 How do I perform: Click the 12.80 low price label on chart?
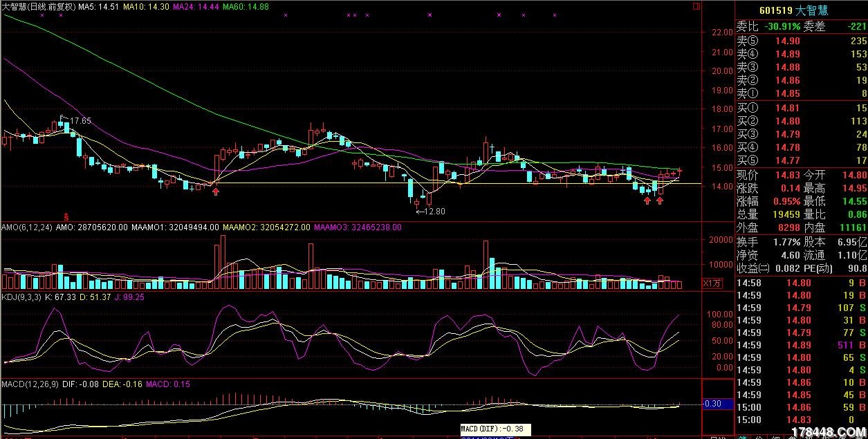point(434,211)
